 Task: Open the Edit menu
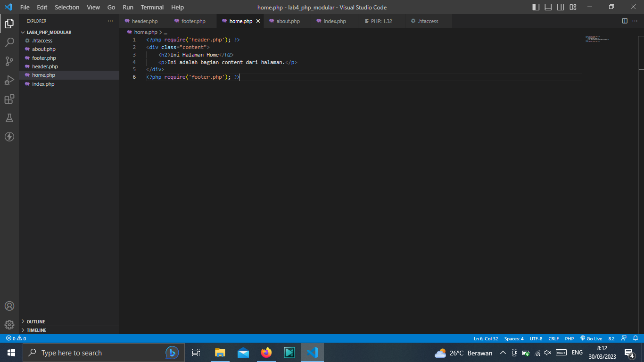42,7
